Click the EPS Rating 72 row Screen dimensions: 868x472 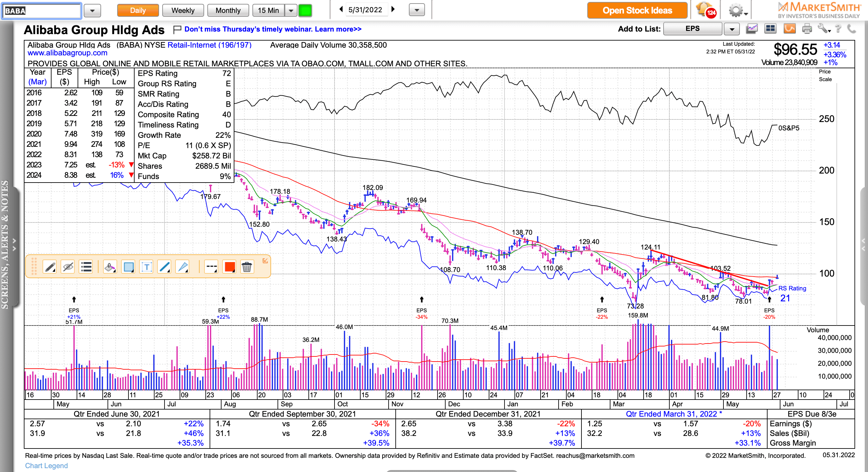pyautogui.click(x=184, y=73)
